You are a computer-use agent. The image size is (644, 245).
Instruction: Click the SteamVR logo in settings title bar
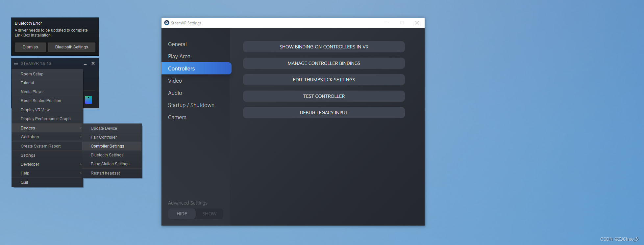pos(167,23)
